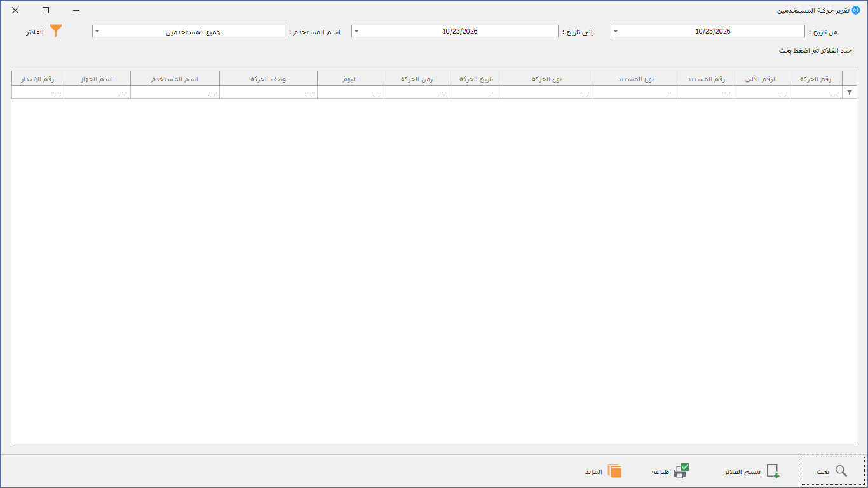
Task: Click the 'بحث' search button
Action: click(x=832, y=471)
